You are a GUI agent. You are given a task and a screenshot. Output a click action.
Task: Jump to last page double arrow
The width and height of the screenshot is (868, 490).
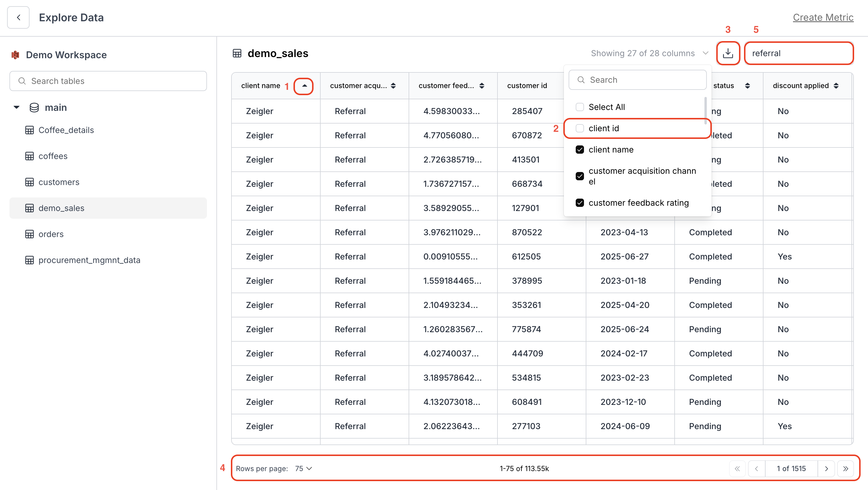tap(846, 468)
